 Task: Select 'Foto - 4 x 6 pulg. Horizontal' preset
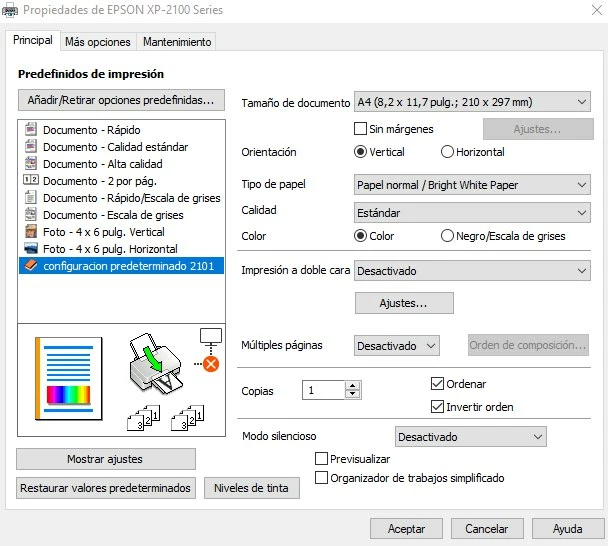tap(121, 249)
